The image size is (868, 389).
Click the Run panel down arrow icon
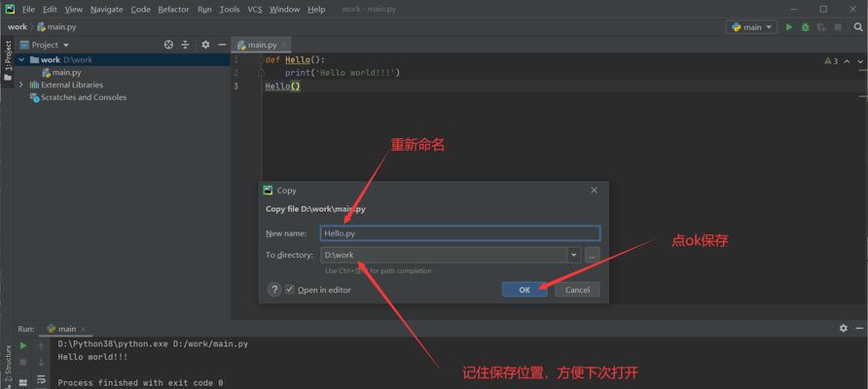coord(41,363)
